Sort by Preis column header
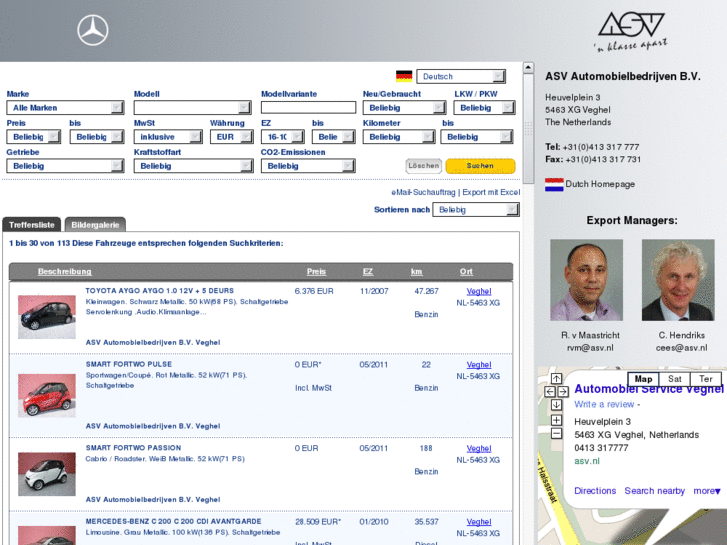 (316, 272)
